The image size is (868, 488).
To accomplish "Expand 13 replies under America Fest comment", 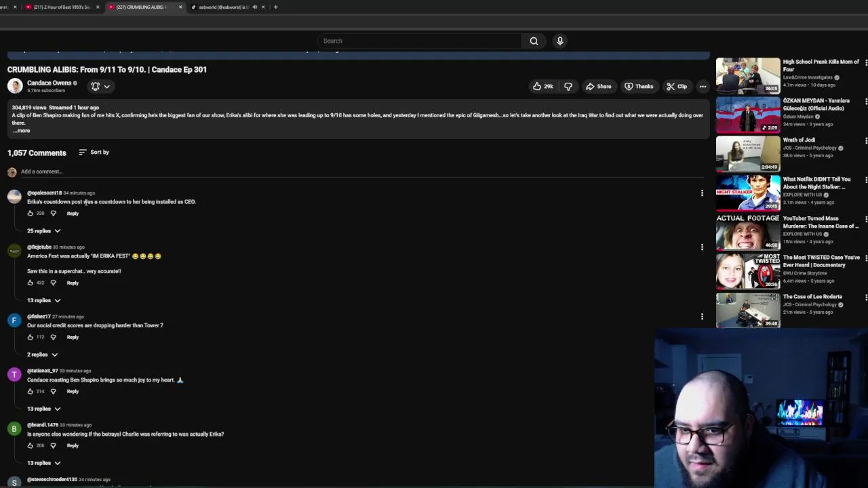I will [43, 300].
